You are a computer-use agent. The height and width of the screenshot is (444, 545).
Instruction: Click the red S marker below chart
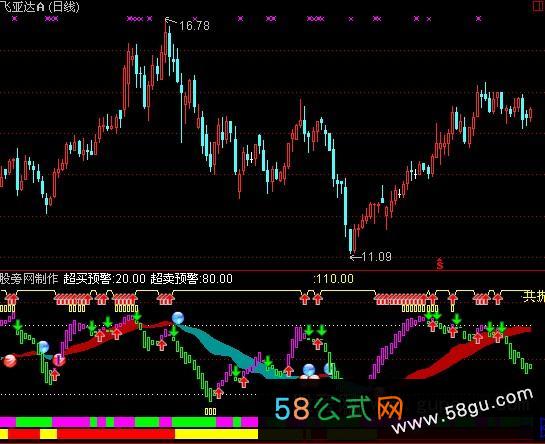coord(440,264)
